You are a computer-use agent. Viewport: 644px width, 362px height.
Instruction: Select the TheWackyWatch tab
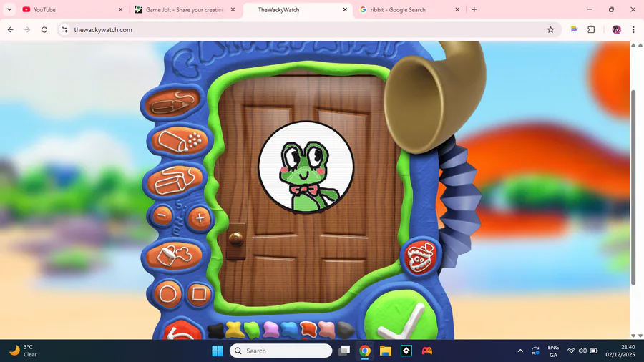[x=298, y=9]
